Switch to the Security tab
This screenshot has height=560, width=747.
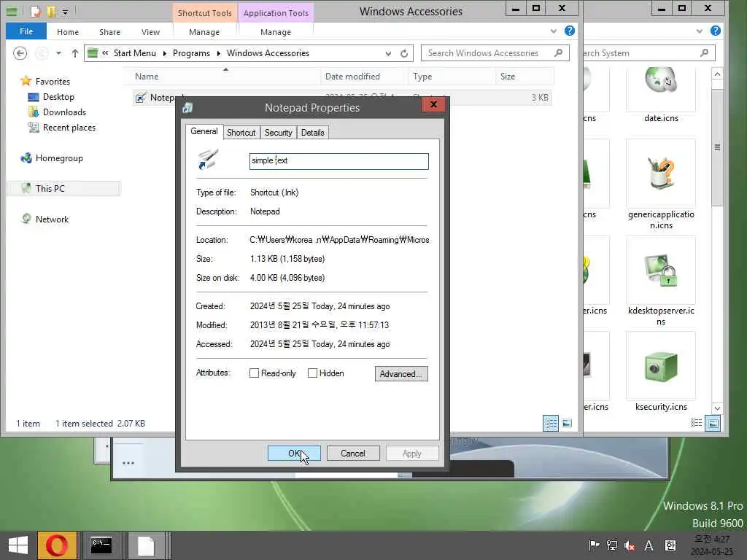(278, 133)
